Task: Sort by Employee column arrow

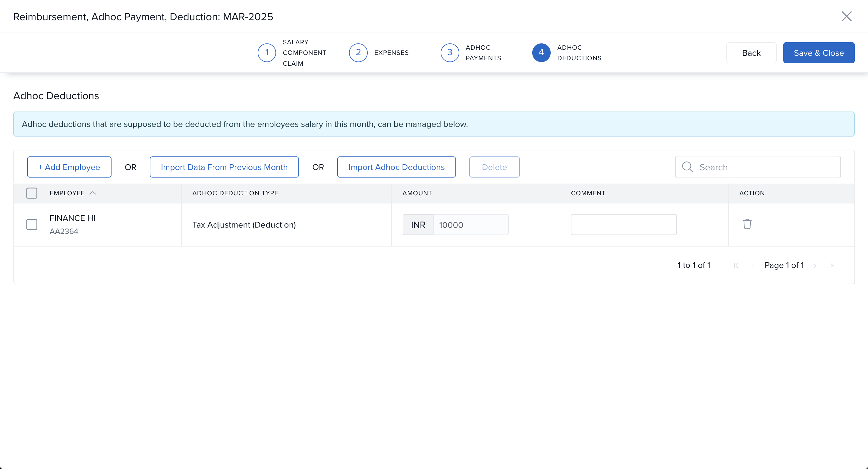Action: click(x=93, y=193)
